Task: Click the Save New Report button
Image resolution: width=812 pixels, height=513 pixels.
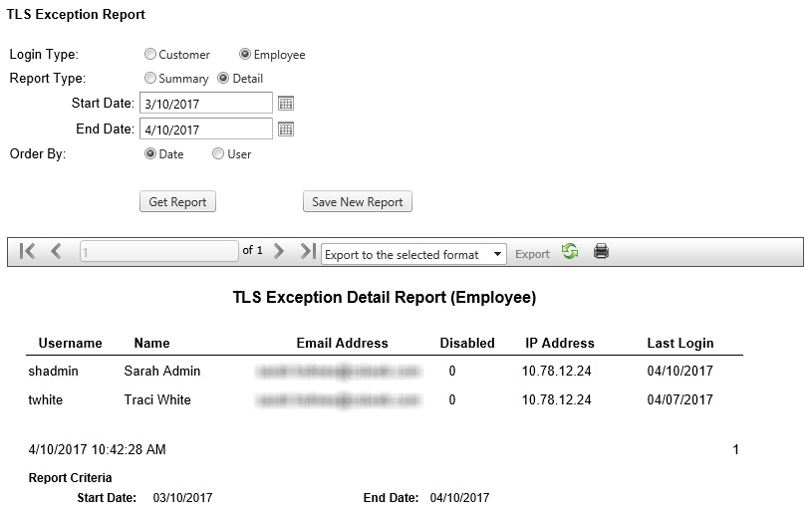Action: click(357, 202)
